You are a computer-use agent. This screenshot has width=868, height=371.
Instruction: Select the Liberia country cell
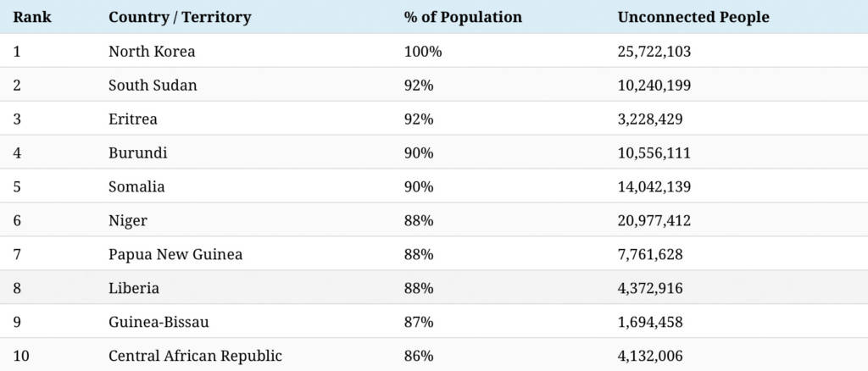point(134,288)
